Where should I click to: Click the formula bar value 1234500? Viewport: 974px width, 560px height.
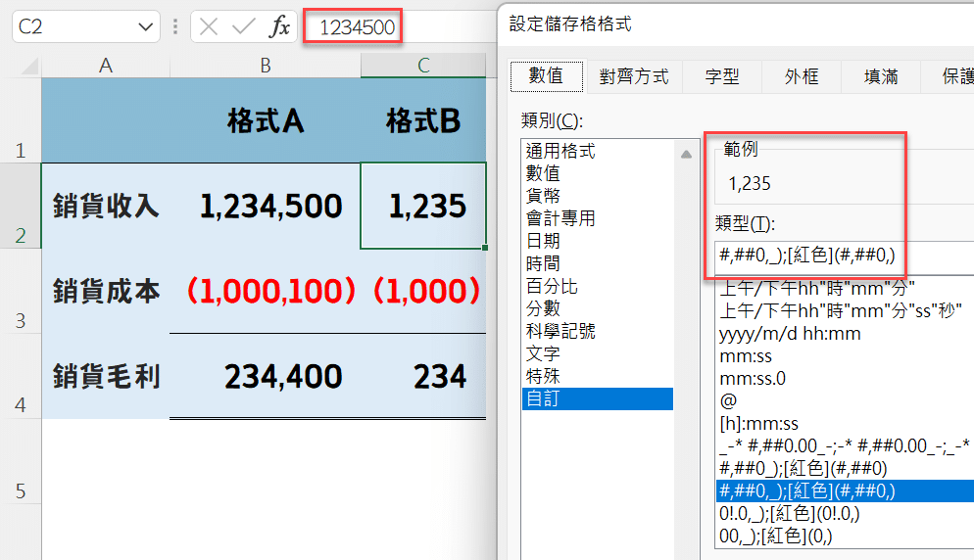click(x=357, y=27)
